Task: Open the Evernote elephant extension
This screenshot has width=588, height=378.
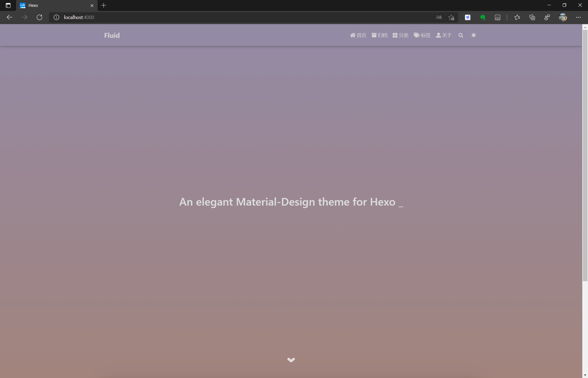Action: [x=483, y=17]
